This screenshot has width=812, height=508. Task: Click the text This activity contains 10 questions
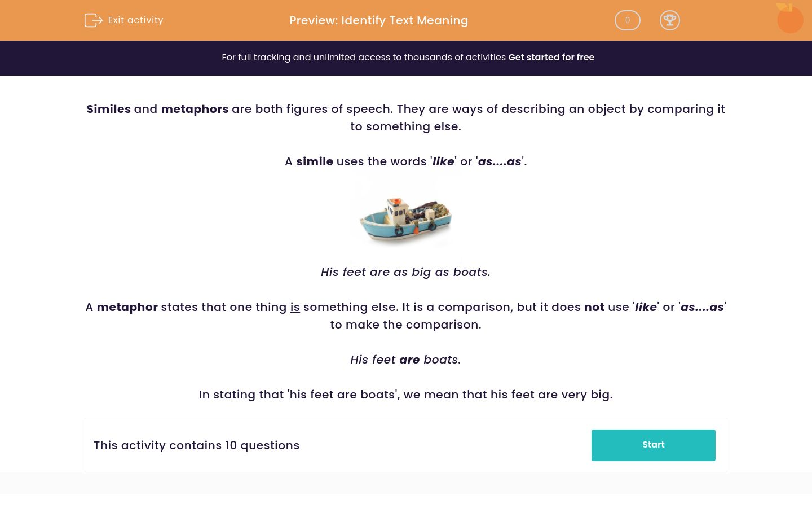pyautogui.click(x=196, y=445)
